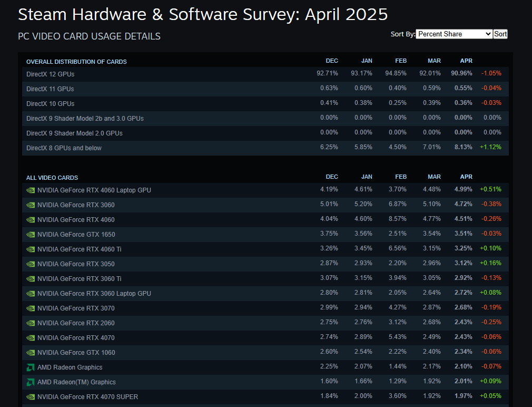The height and width of the screenshot is (407, 532).
Task: Click the Steam Hardware & Software Survey title
Action: click(x=203, y=15)
